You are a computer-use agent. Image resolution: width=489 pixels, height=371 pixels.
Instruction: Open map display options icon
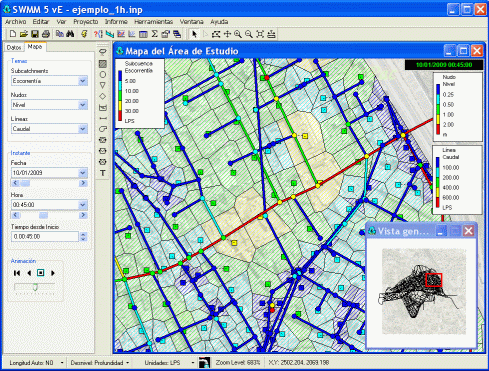(x=166, y=34)
